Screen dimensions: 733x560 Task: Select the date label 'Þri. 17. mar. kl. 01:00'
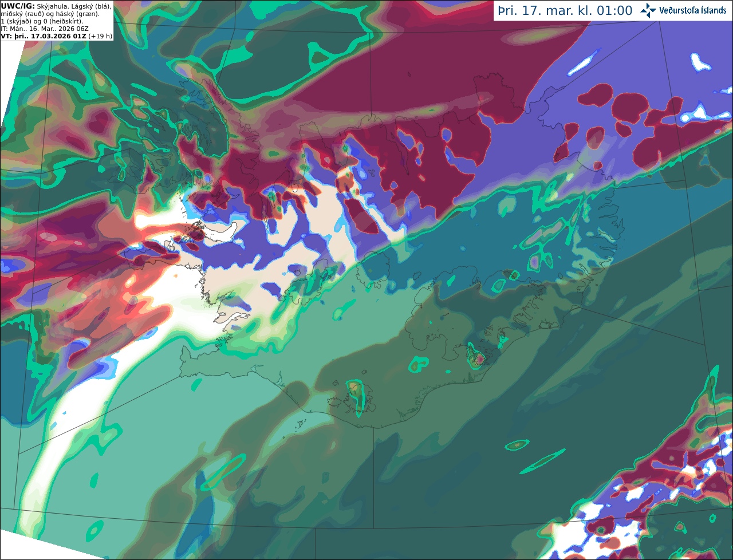tap(565, 11)
